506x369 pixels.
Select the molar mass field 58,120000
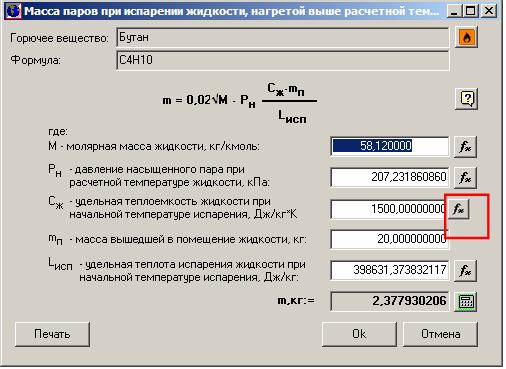click(x=389, y=146)
